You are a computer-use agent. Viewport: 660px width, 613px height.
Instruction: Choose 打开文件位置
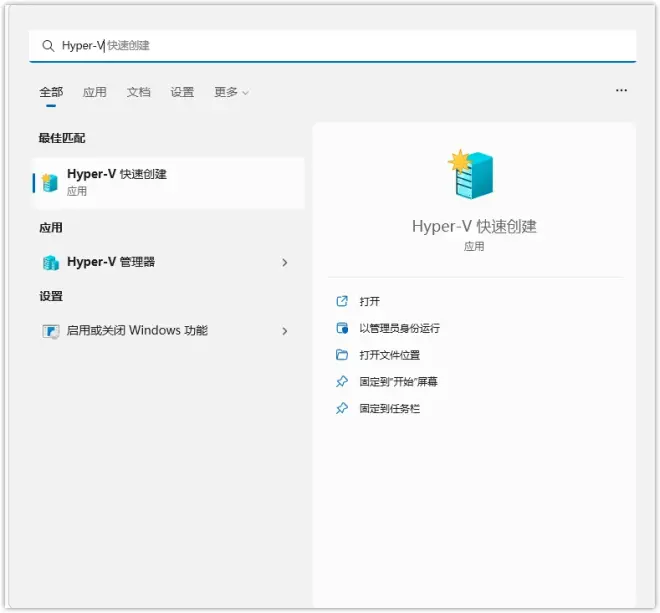pyautogui.click(x=389, y=355)
